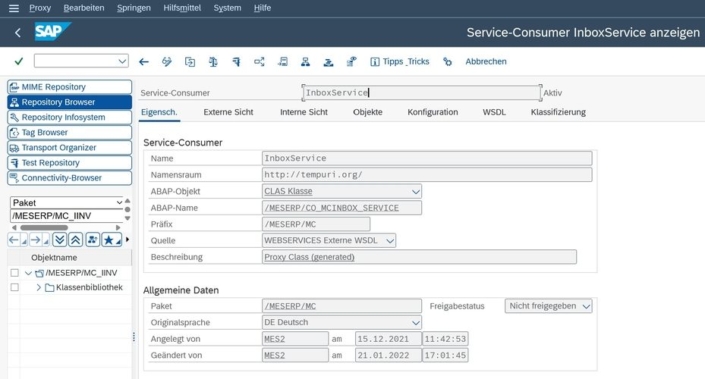The width and height of the screenshot is (705, 379).
Task: Open the command field dropdown
Action: point(122,61)
